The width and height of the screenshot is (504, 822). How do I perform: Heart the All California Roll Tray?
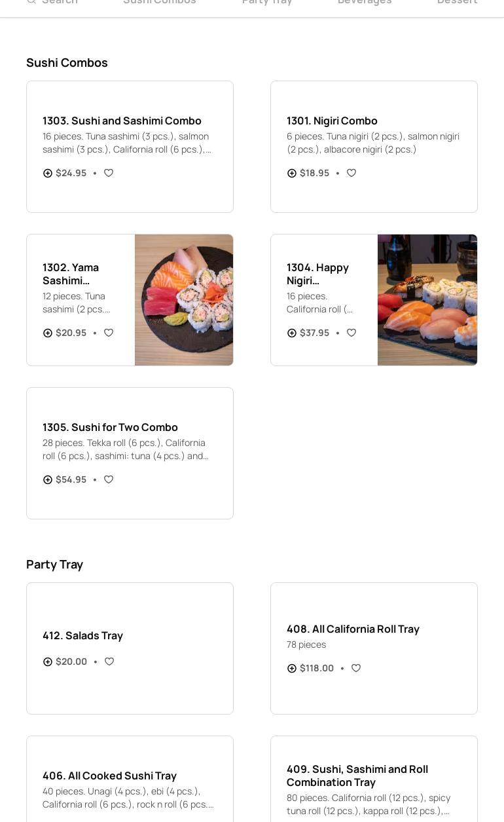[x=356, y=668]
